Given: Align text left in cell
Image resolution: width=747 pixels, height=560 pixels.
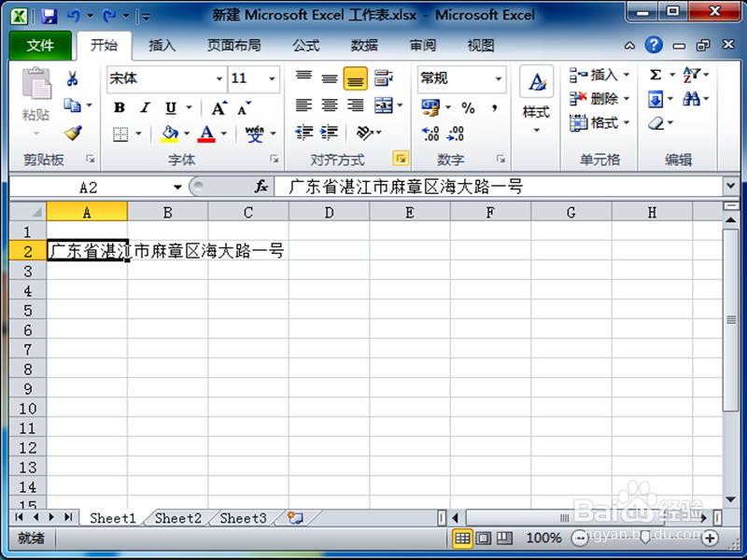Looking at the screenshot, I should pyautogui.click(x=303, y=105).
